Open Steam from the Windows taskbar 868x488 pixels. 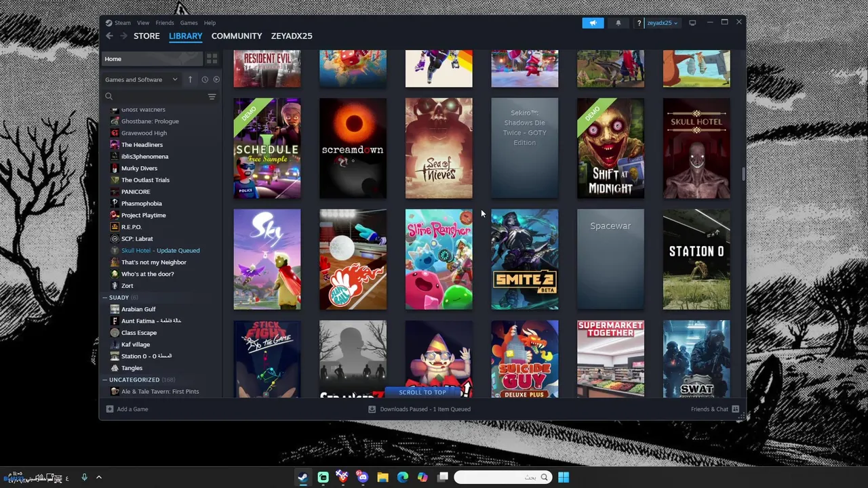pyautogui.click(x=302, y=477)
